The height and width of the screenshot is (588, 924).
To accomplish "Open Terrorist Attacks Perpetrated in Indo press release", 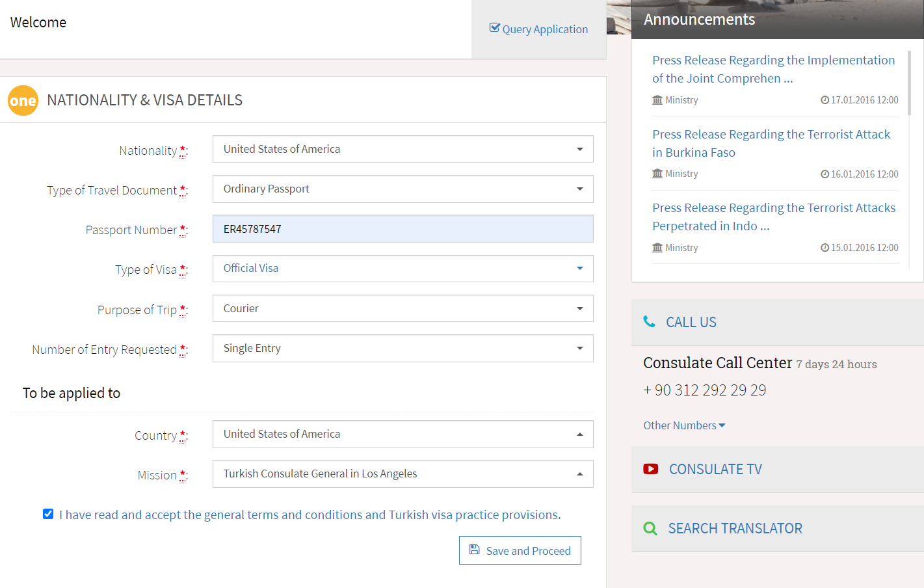I will (x=774, y=217).
